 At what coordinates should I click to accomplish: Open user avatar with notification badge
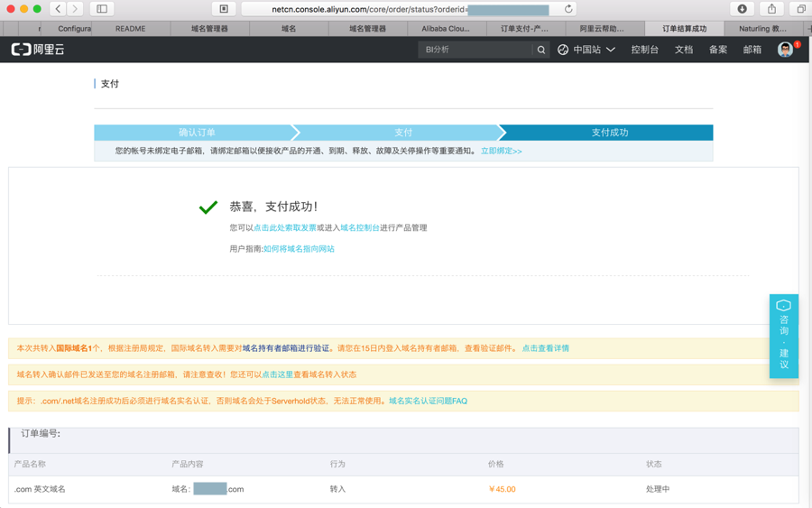(786, 50)
